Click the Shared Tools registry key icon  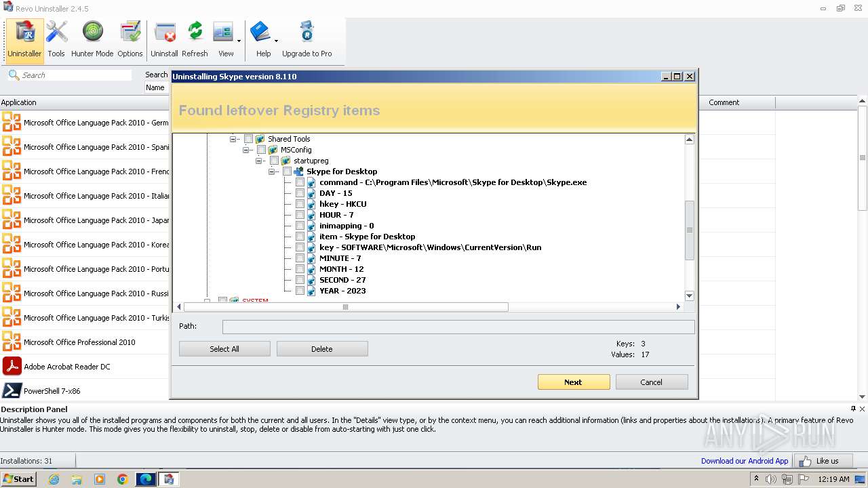[260, 139]
